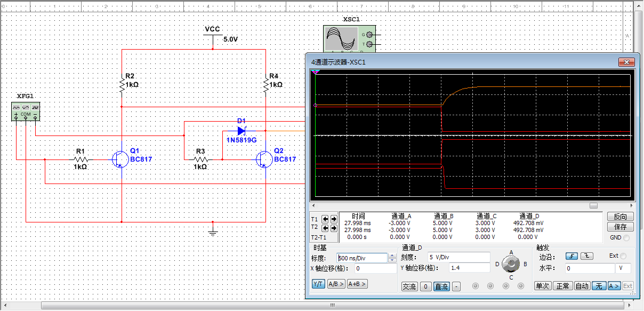Click the channel D scale field
This screenshot has width=644, height=311.
coord(458,257)
